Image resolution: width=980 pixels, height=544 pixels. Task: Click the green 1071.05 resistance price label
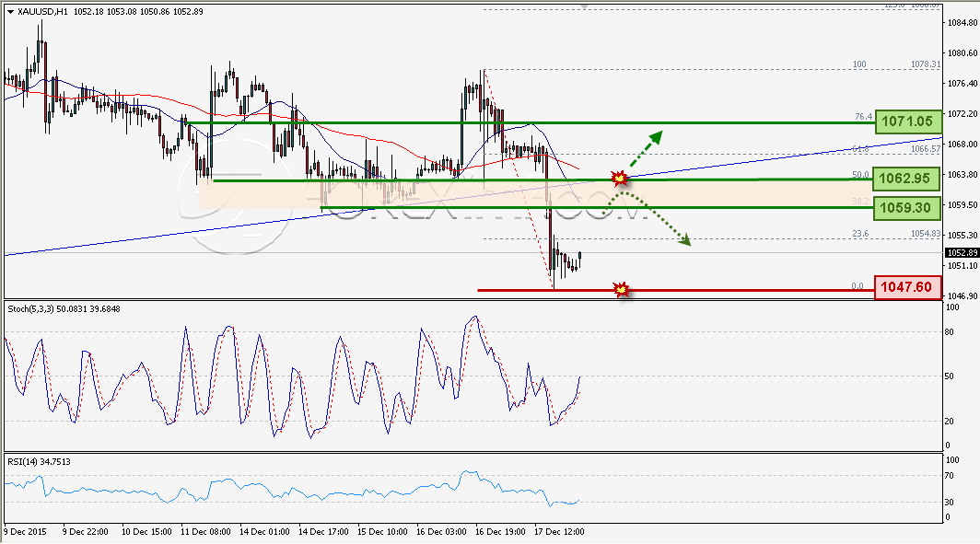tap(907, 122)
